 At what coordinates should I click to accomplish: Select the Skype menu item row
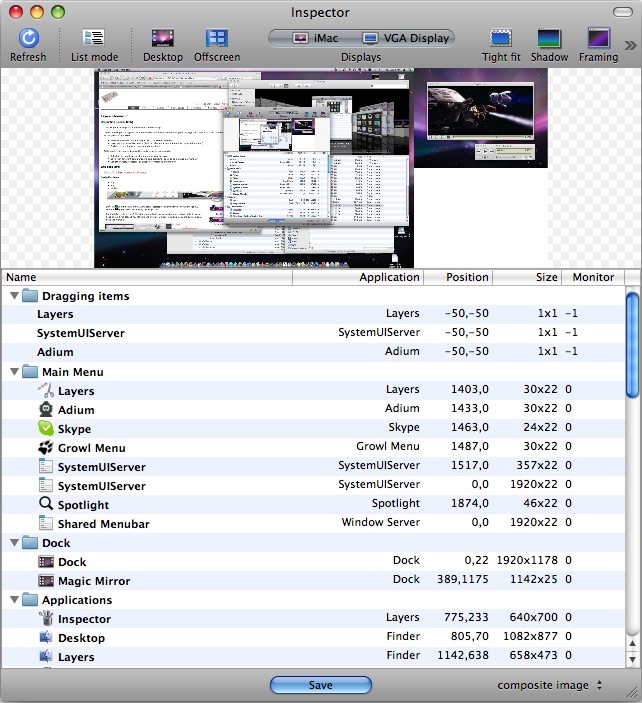coord(313,428)
